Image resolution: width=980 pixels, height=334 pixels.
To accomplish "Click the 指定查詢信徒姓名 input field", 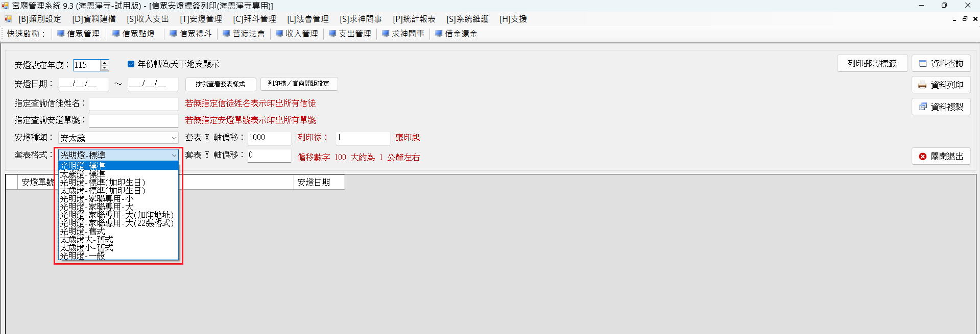I will (x=133, y=104).
